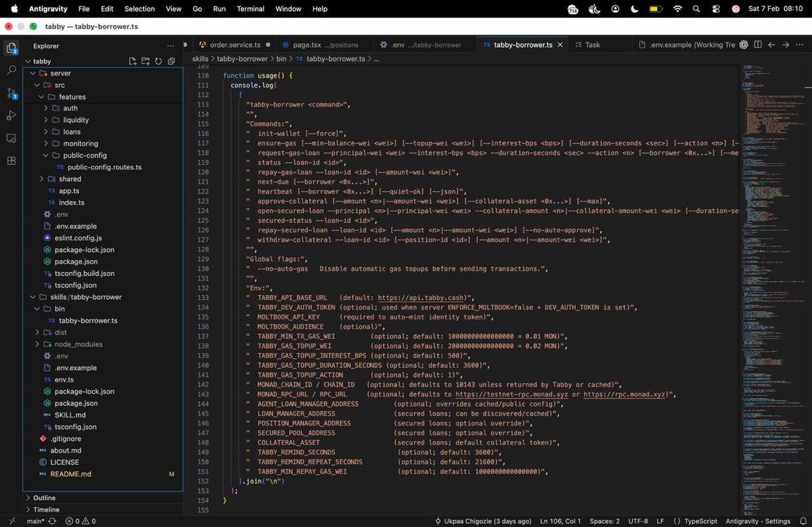Click the battery icon in menu bar

click(656, 9)
